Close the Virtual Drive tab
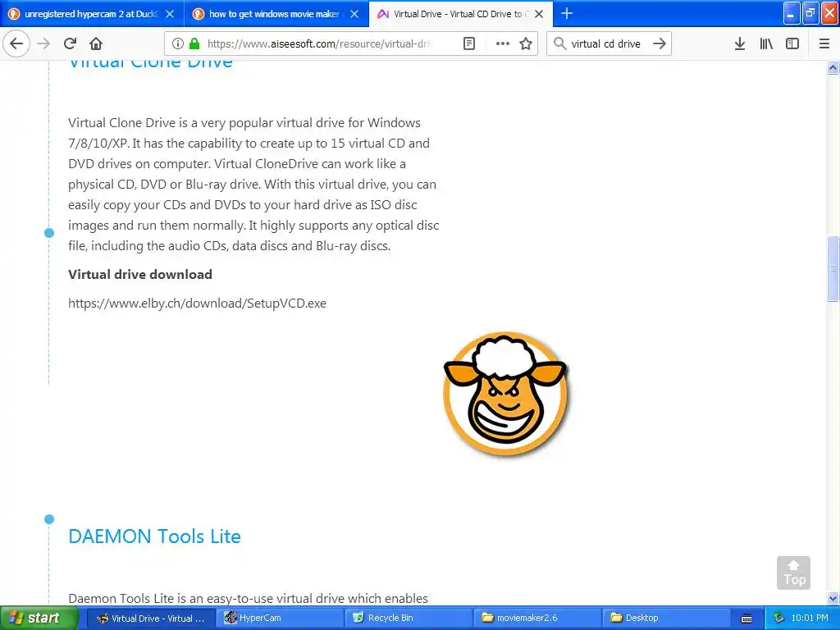 (x=539, y=14)
